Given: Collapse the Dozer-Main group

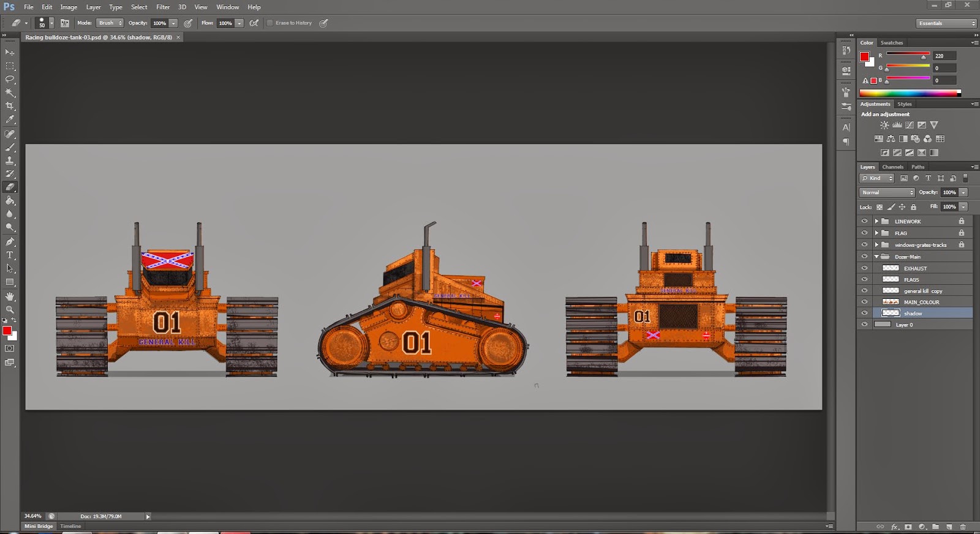Looking at the screenshot, I should click(876, 257).
